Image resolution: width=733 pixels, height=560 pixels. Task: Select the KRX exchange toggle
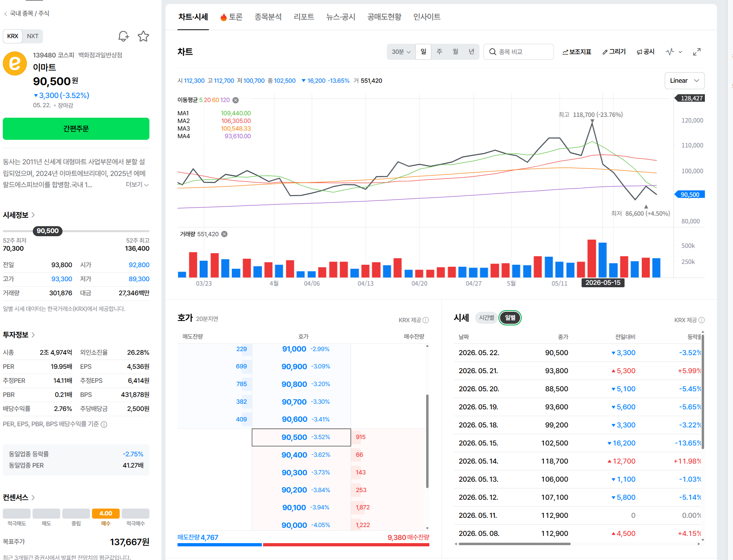(13, 36)
